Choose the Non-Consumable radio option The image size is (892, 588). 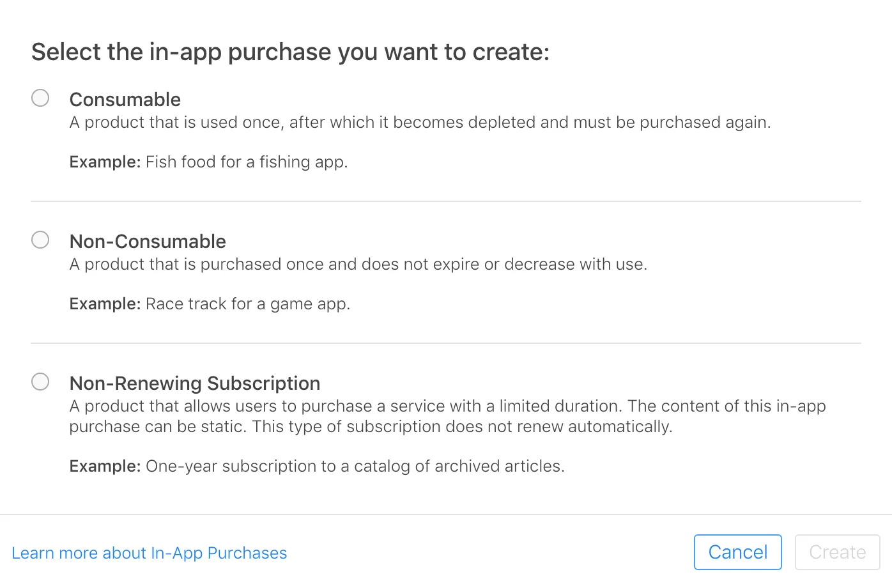pyautogui.click(x=40, y=240)
